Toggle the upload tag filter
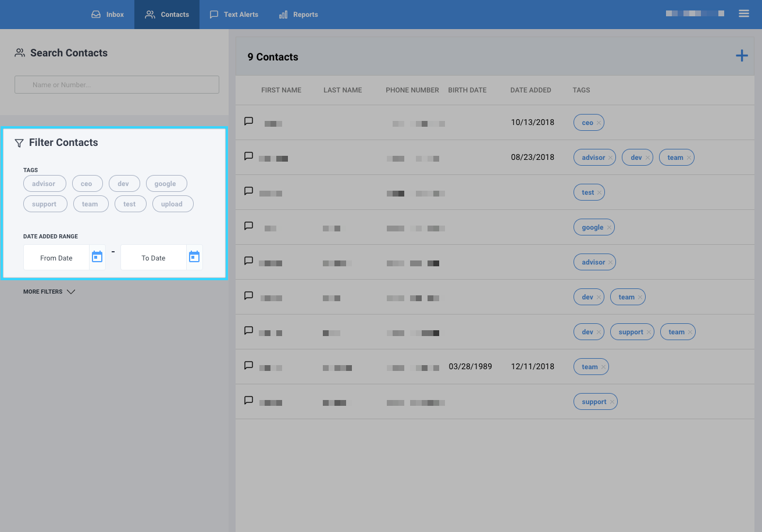 [x=172, y=204]
